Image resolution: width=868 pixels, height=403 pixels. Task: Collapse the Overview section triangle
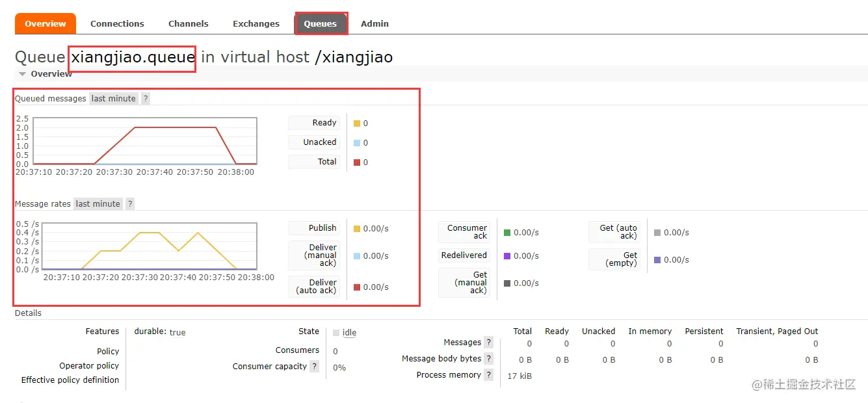(x=22, y=74)
